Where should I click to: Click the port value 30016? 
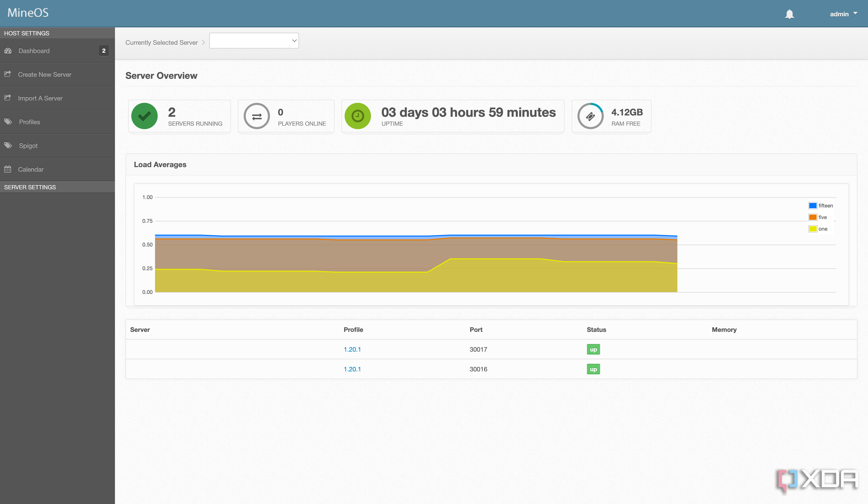point(478,369)
